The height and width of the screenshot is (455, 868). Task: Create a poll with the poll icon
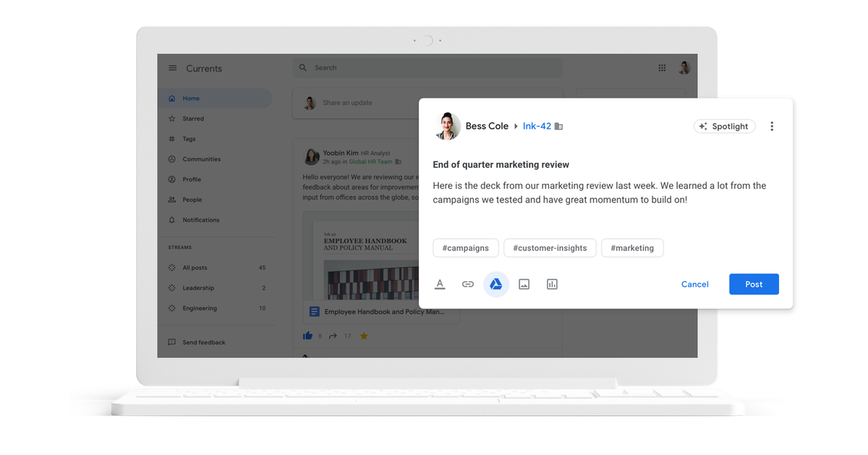click(x=552, y=284)
